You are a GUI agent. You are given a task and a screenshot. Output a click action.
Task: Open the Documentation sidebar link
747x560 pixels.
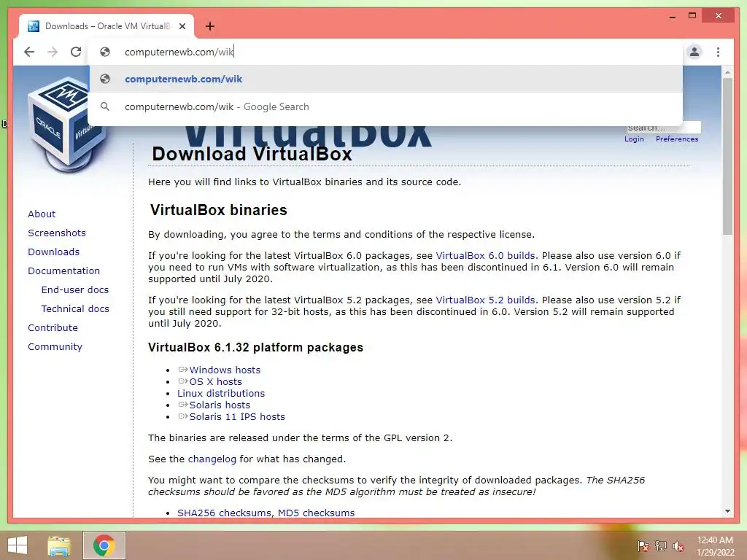64,271
